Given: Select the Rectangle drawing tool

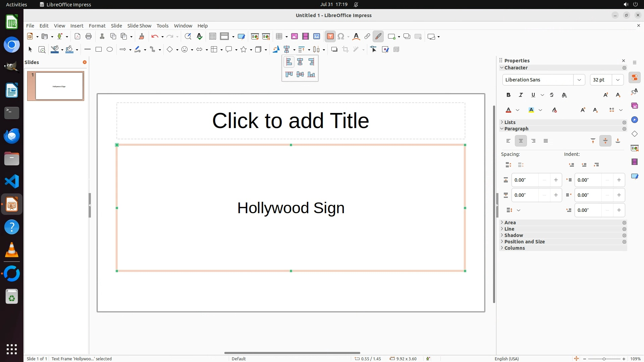Looking at the screenshot, I should 99,50.
